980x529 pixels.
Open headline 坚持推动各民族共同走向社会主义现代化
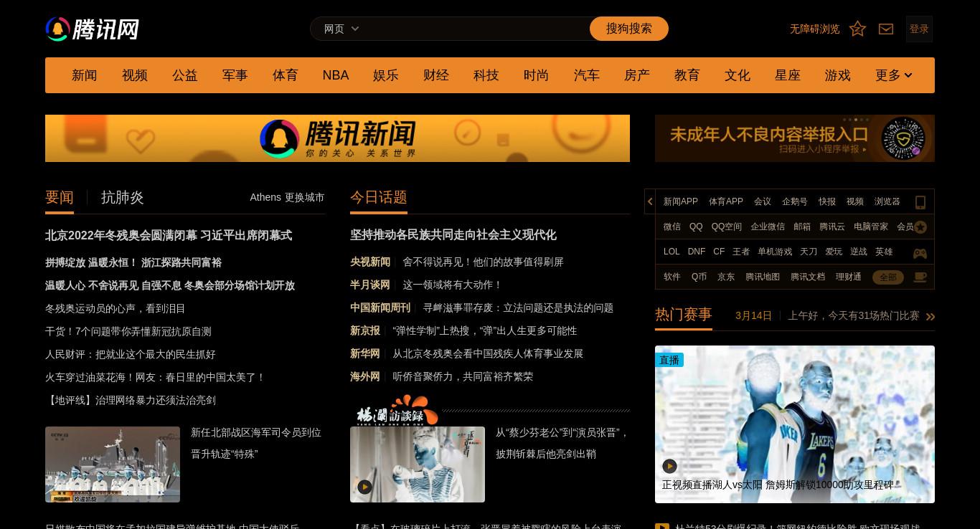pos(453,235)
